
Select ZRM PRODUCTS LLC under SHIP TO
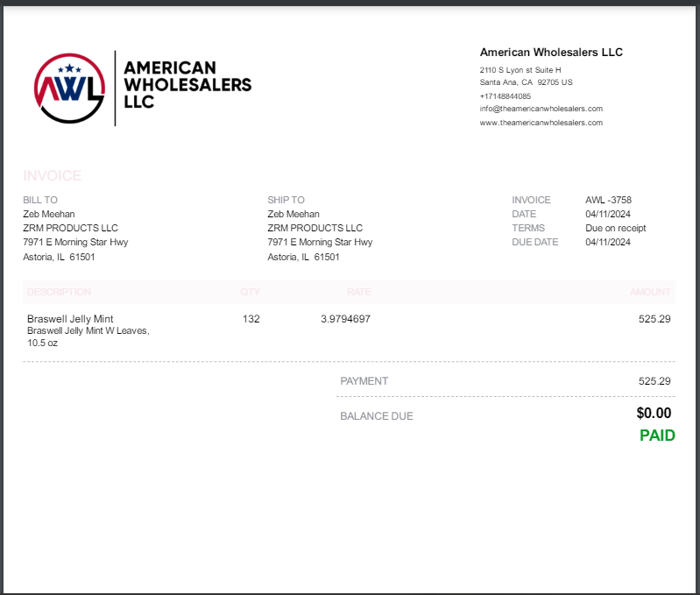click(x=315, y=228)
